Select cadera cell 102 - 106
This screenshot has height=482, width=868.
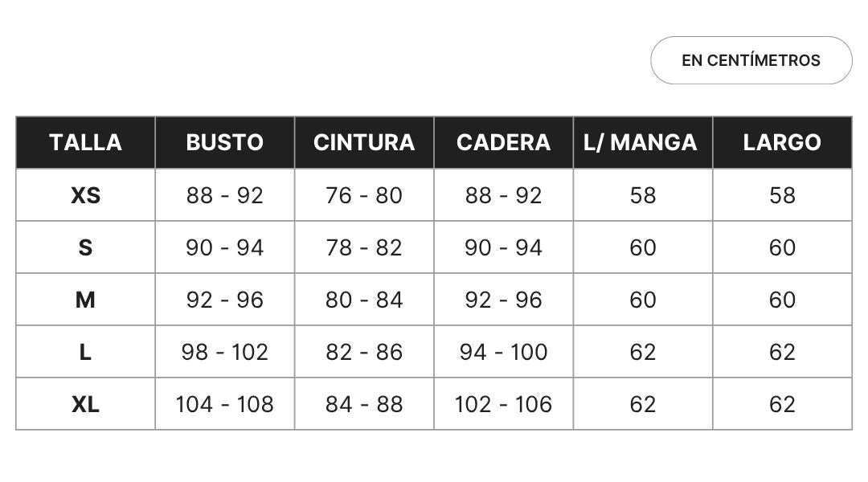503,405
